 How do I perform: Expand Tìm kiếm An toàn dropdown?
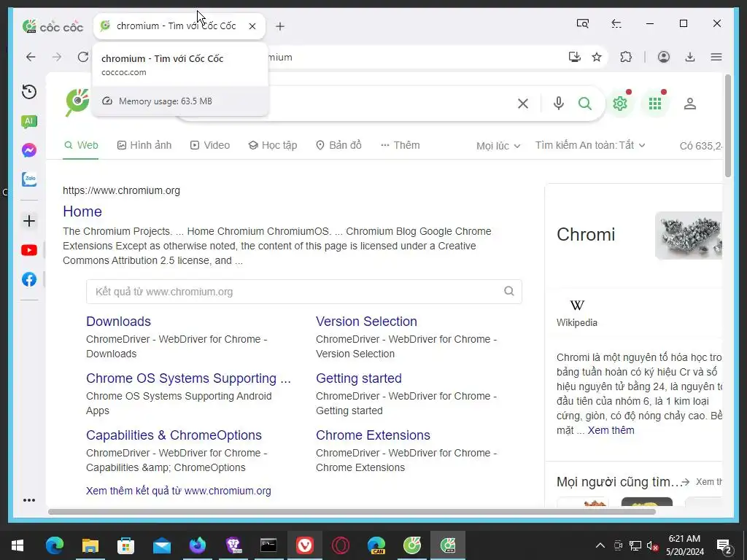tap(590, 145)
